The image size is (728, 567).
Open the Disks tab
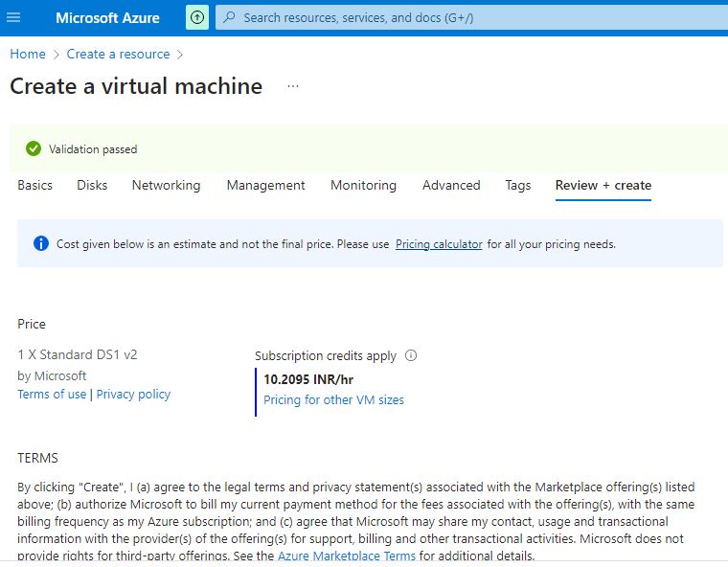tap(92, 185)
